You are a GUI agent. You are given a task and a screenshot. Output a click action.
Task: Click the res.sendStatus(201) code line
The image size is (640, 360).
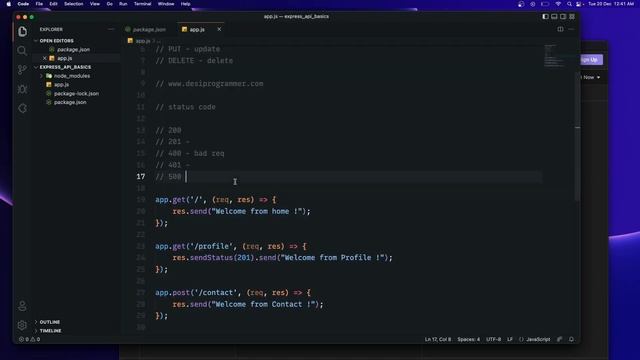click(x=282, y=258)
